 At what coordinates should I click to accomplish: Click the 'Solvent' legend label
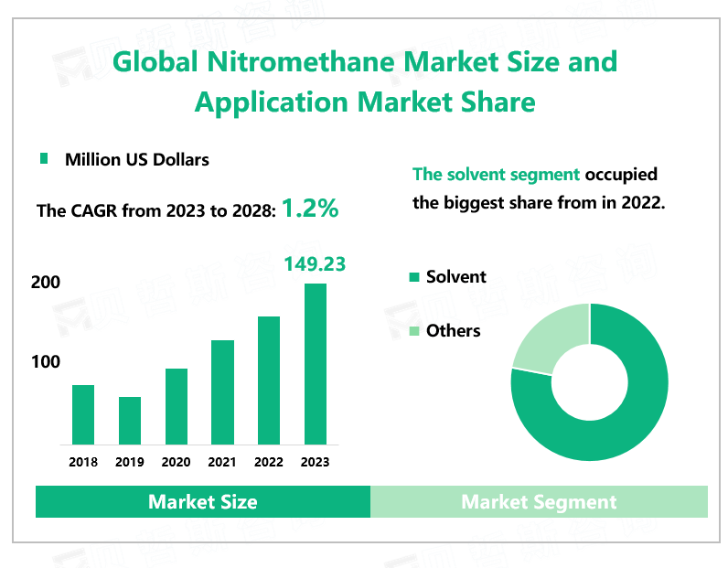456,277
